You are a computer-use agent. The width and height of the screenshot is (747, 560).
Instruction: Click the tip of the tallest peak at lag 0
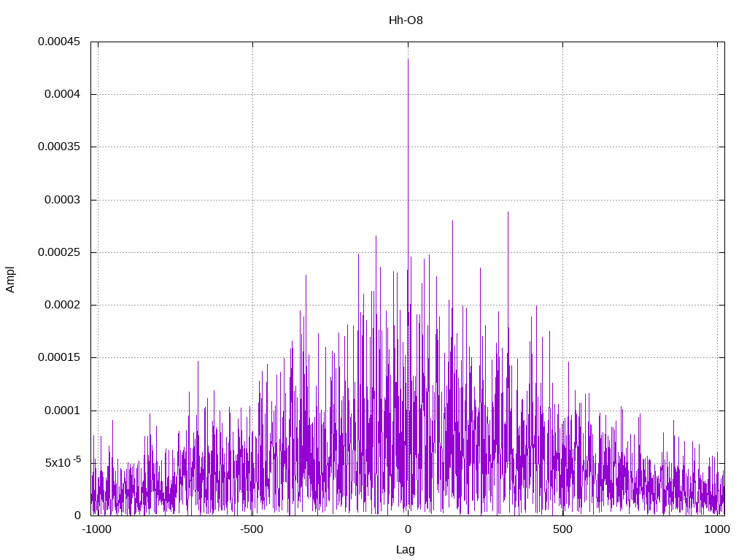tap(408, 60)
